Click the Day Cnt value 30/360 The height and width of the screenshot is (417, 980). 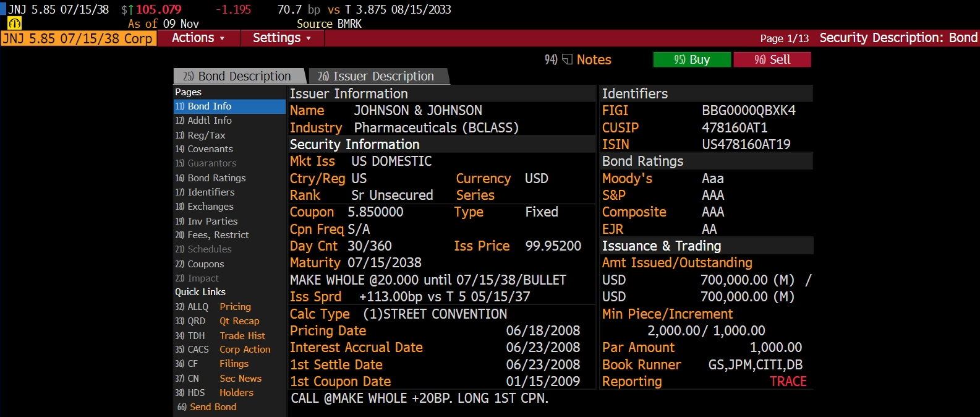(x=370, y=246)
